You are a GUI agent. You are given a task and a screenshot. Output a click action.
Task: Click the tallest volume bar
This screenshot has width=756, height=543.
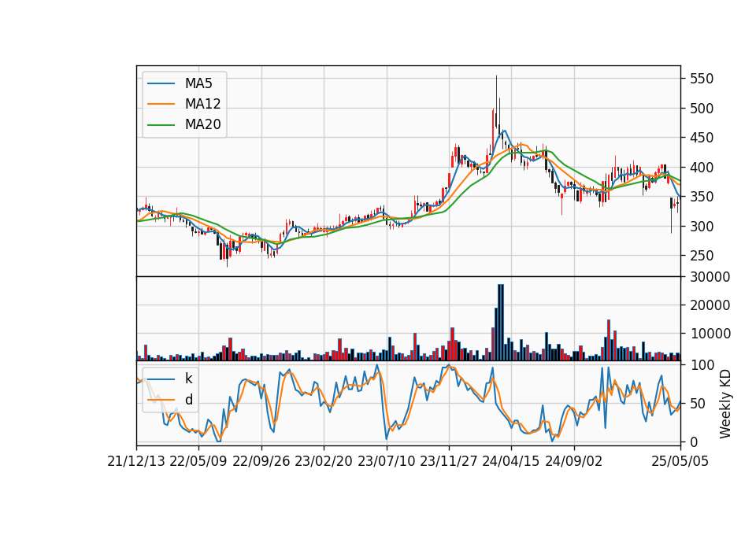501,323
